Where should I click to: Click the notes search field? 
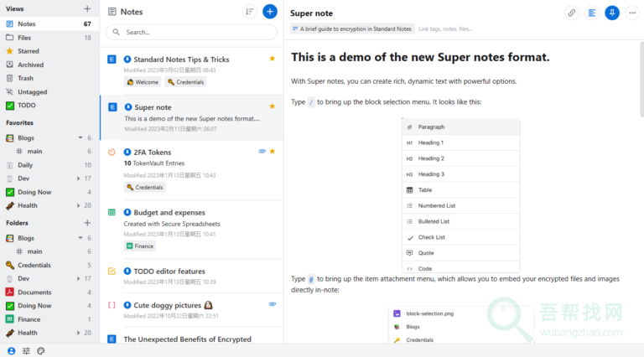pyautogui.click(x=193, y=32)
